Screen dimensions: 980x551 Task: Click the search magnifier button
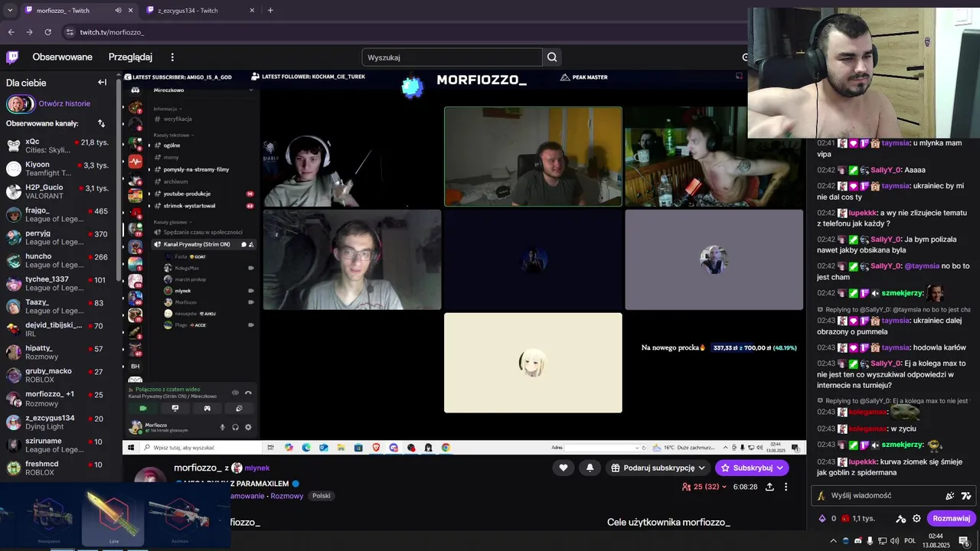pos(552,57)
